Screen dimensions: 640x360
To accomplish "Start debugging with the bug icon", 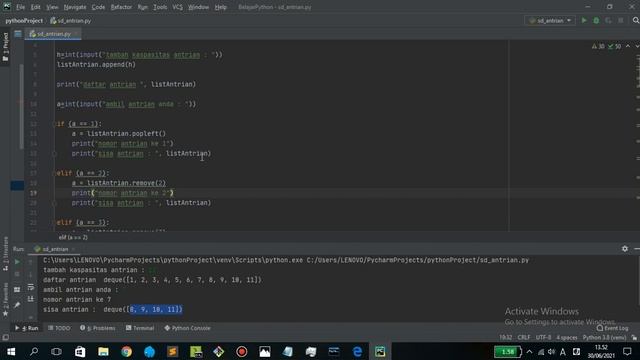I will (596, 20).
